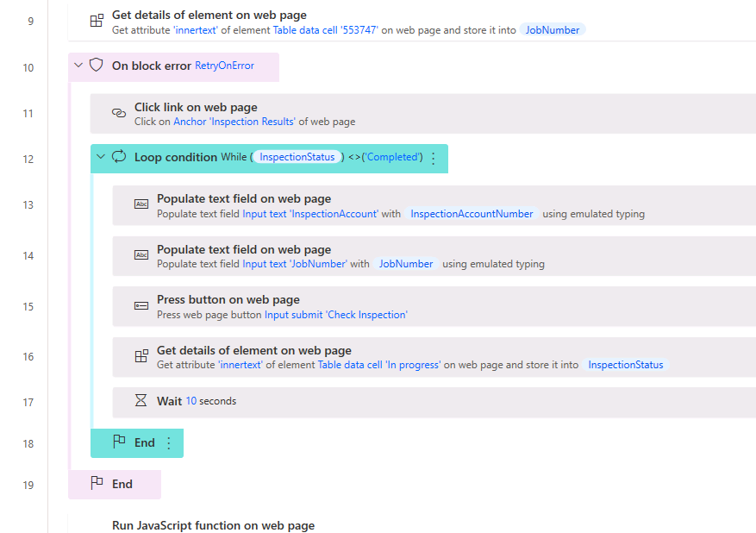Click the button icon for Press button step
The image size is (756, 533).
(x=141, y=306)
